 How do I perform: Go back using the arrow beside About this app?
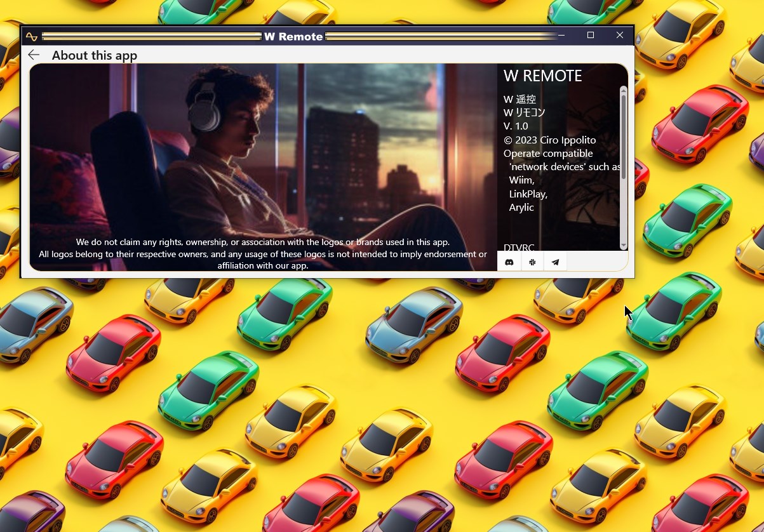34,55
